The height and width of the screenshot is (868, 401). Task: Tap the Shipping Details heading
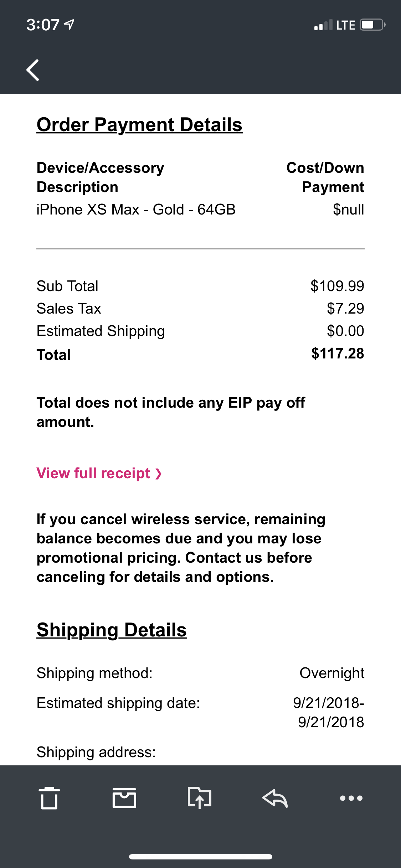tap(112, 630)
